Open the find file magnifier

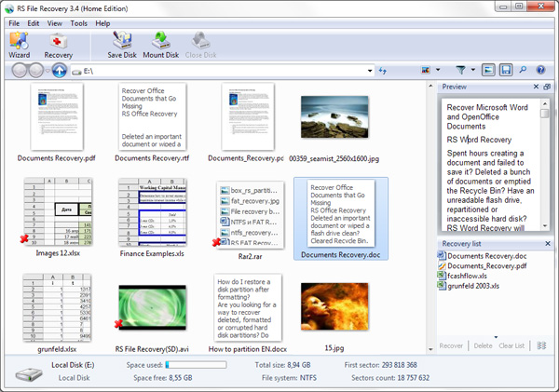point(523,70)
